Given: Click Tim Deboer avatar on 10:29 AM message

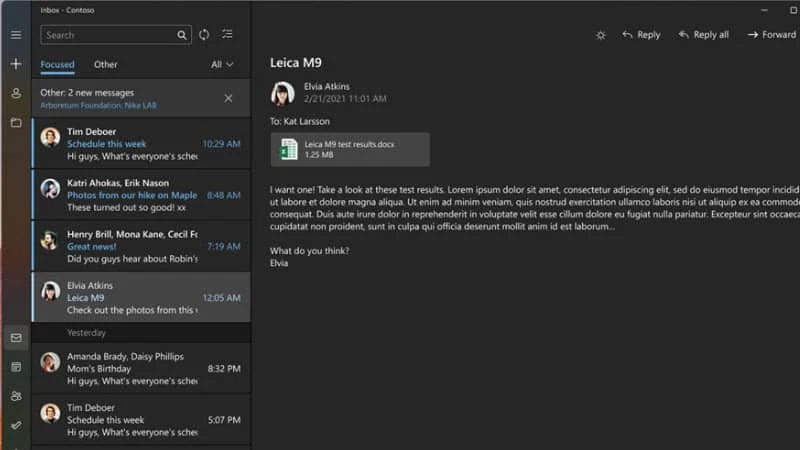Looking at the screenshot, I should pyautogui.click(x=50, y=137).
